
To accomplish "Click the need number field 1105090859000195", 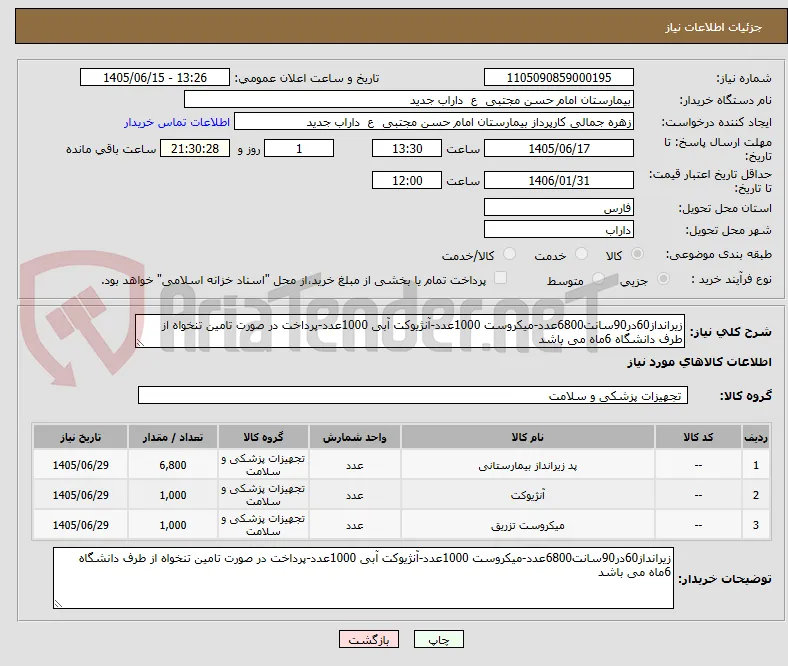I will (559, 77).
